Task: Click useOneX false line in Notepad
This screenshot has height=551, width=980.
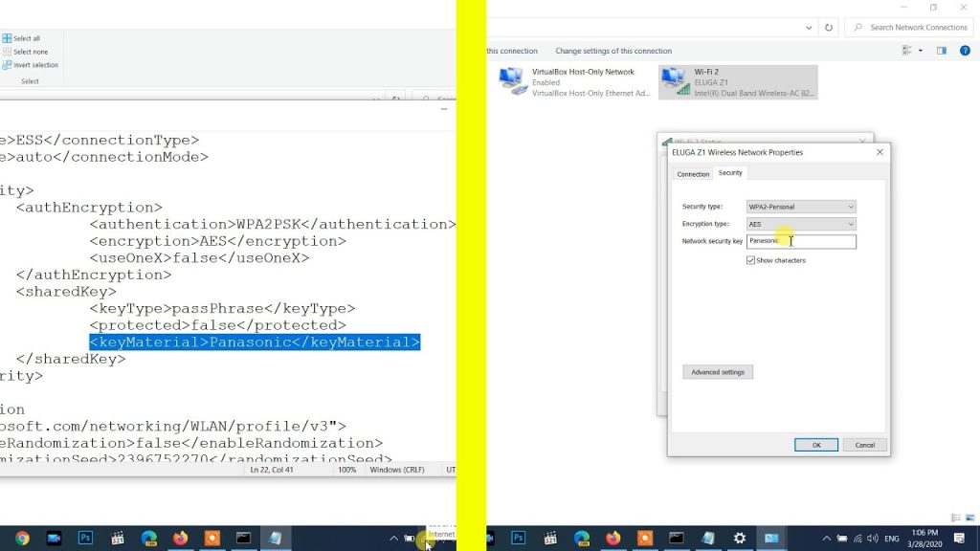Action: (x=199, y=258)
